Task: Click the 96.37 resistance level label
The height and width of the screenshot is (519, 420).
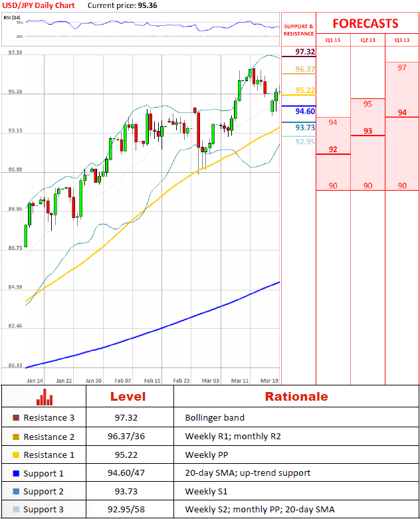Action: [305, 69]
